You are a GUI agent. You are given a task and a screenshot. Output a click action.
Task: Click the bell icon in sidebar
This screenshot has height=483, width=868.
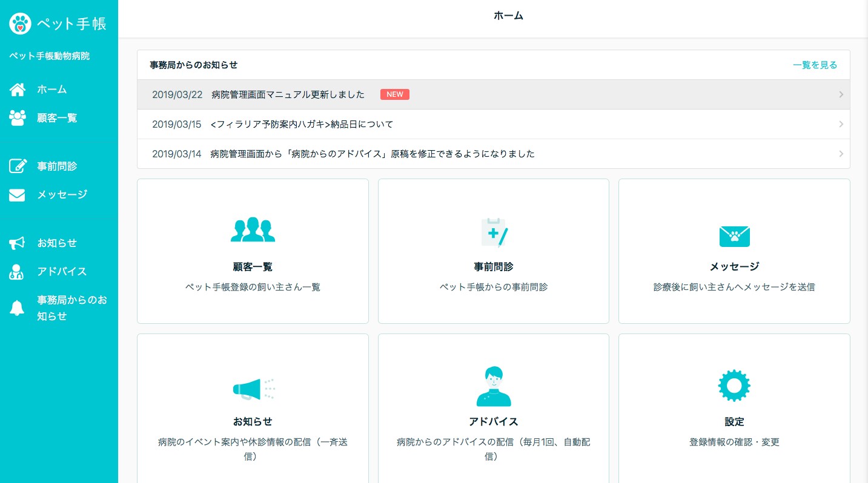pyautogui.click(x=17, y=308)
